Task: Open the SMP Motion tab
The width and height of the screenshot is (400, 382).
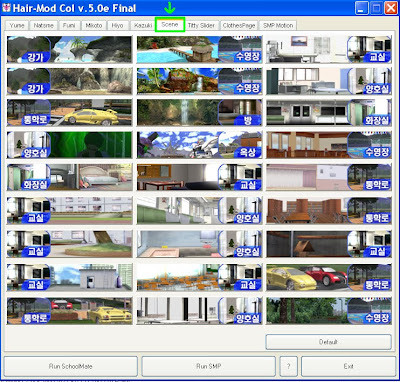Action: point(278,25)
